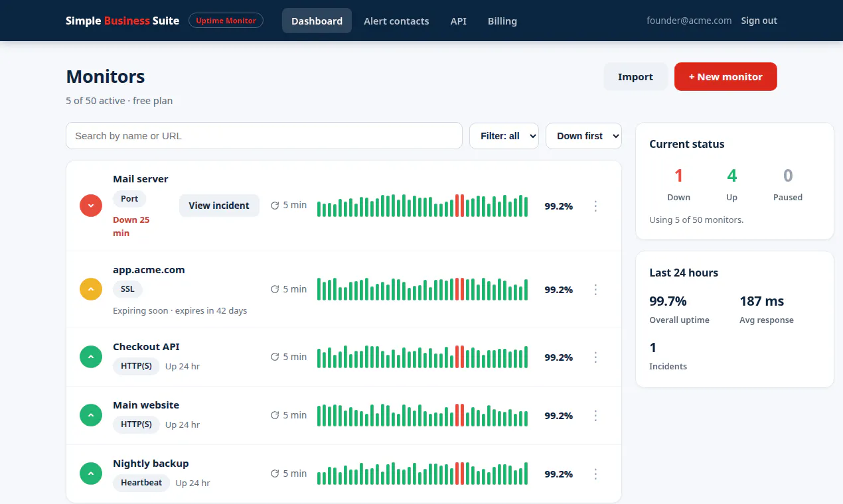Screen dimensions: 843x504
Task: Open the three-dot menu for Checkout API
Action: tap(595, 357)
